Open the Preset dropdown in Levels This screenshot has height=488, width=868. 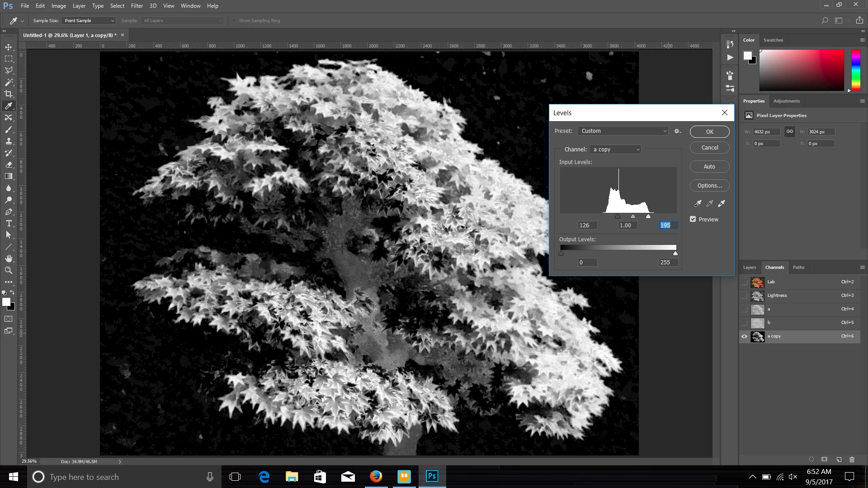pos(623,131)
